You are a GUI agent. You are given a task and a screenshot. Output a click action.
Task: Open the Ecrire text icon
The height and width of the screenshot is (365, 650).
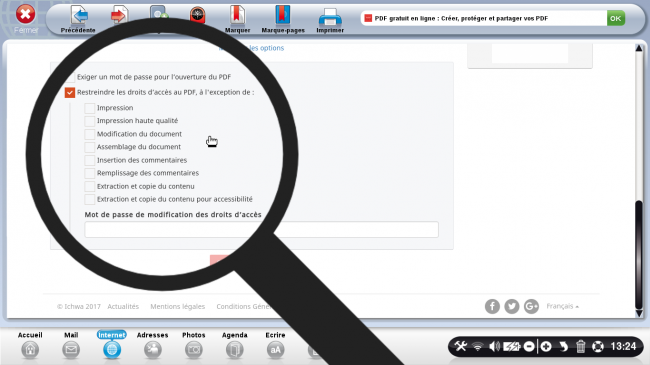(x=275, y=350)
